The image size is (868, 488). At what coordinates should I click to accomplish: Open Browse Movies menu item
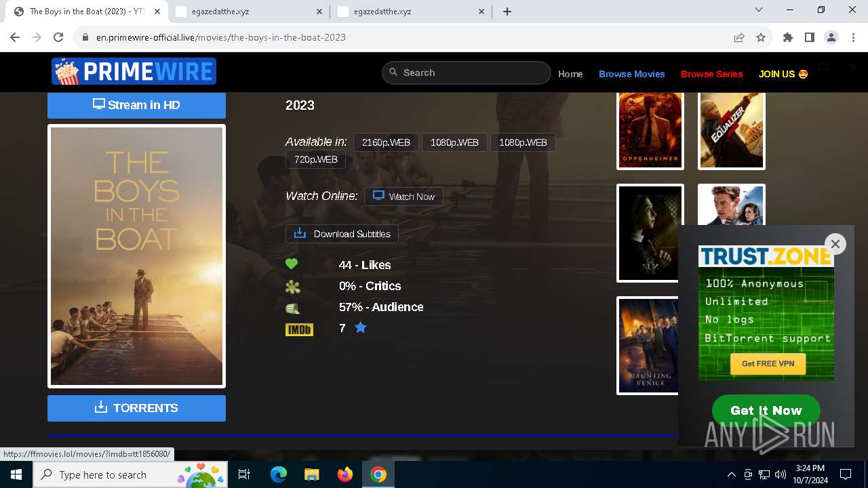[x=631, y=74]
